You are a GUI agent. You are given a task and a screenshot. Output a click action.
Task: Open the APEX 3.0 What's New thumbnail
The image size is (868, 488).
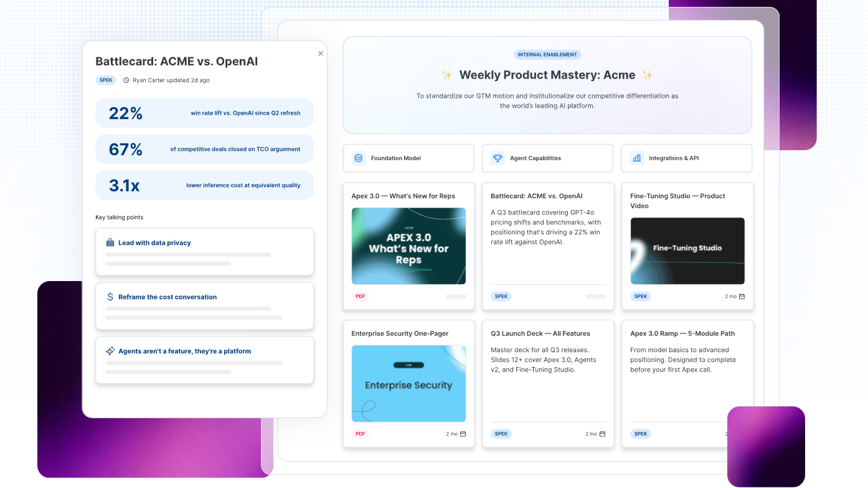pos(408,246)
